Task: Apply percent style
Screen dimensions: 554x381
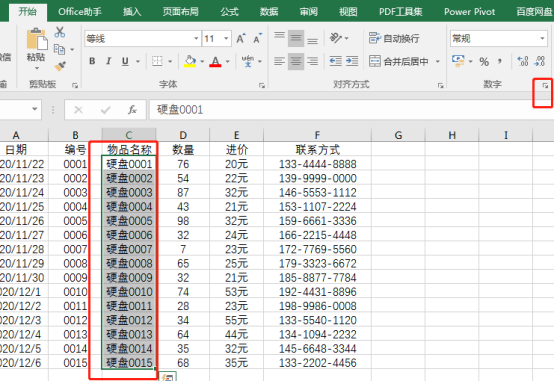Action: [x=484, y=62]
